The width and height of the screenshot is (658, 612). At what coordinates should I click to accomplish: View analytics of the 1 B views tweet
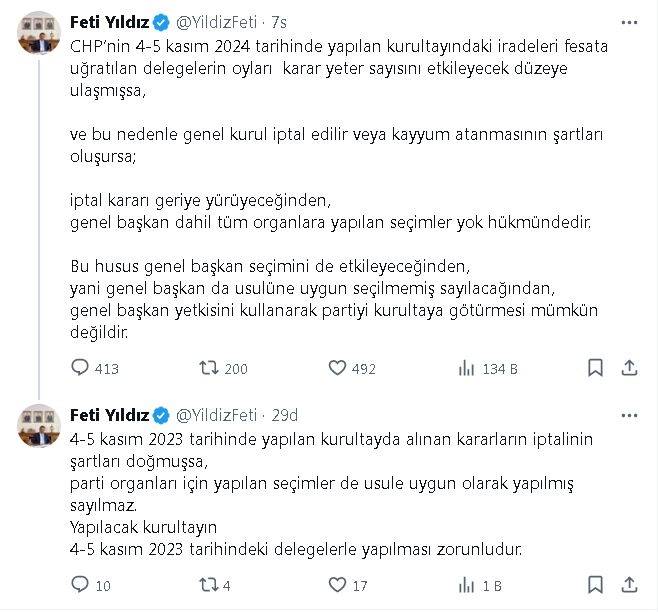[x=466, y=584]
